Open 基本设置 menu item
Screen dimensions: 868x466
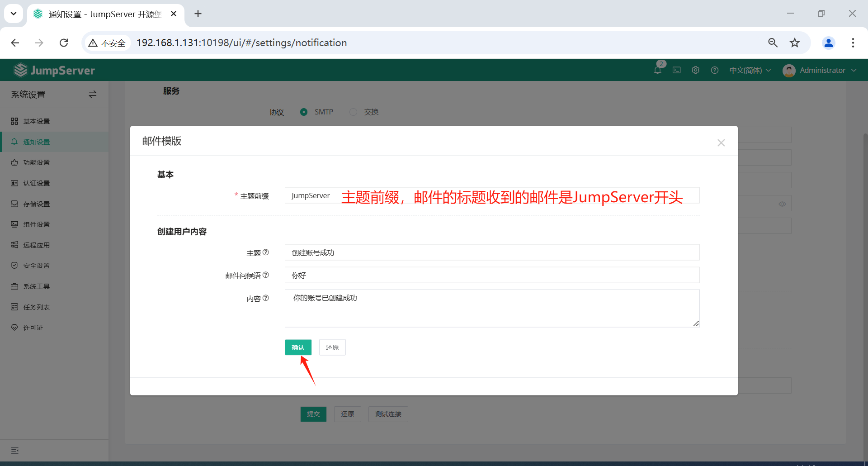(x=54, y=121)
